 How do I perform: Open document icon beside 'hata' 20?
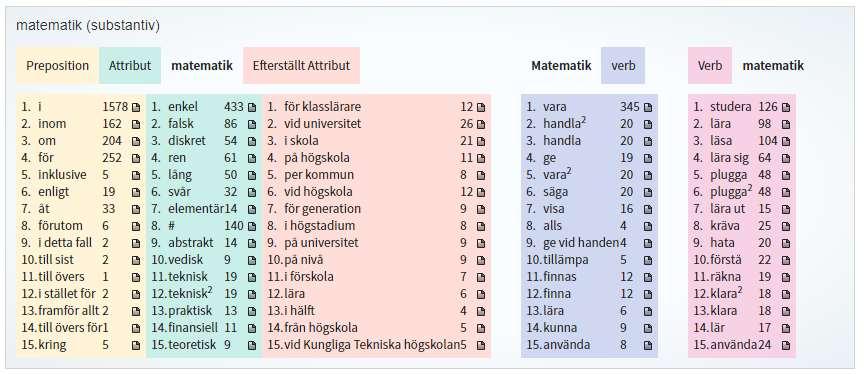click(785, 243)
